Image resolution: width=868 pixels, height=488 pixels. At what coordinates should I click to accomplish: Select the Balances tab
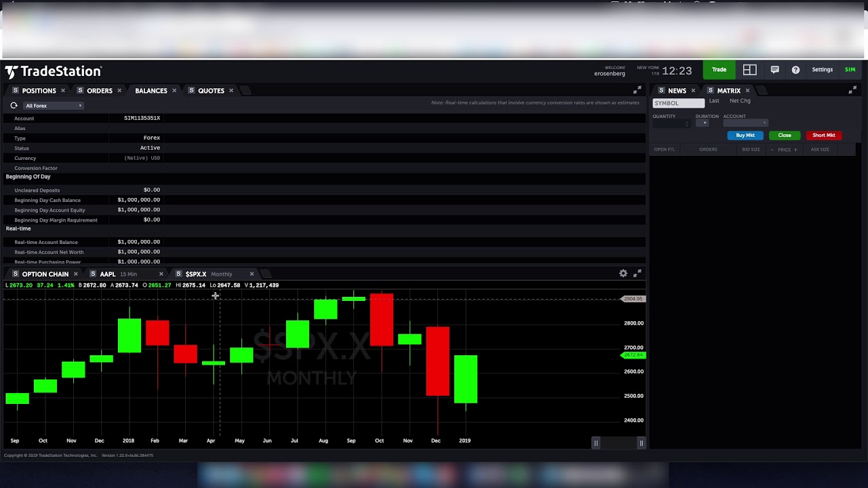click(x=151, y=90)
